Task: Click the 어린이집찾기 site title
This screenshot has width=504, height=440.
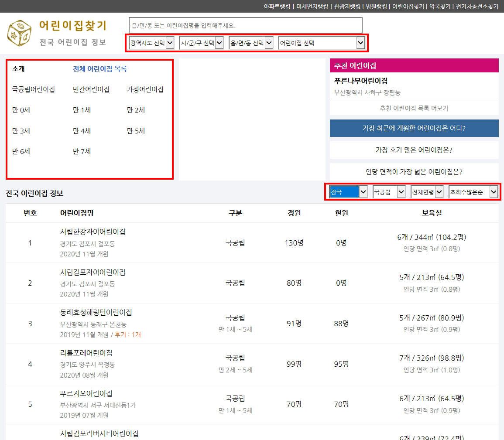Action: pyautogui.click(x=72, y=26)
